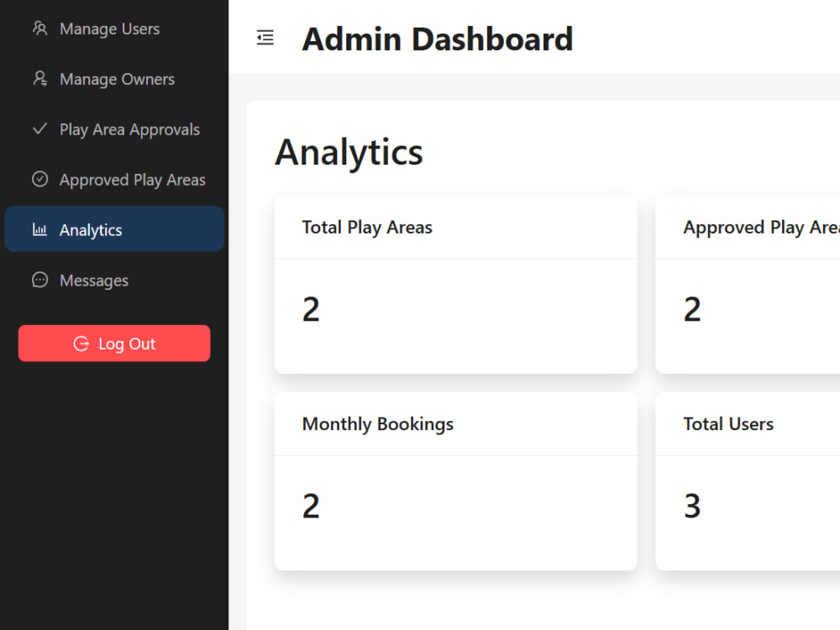Click the red Log Out button
The height and width of the screenshot is (630, 840).
(114, 344)
